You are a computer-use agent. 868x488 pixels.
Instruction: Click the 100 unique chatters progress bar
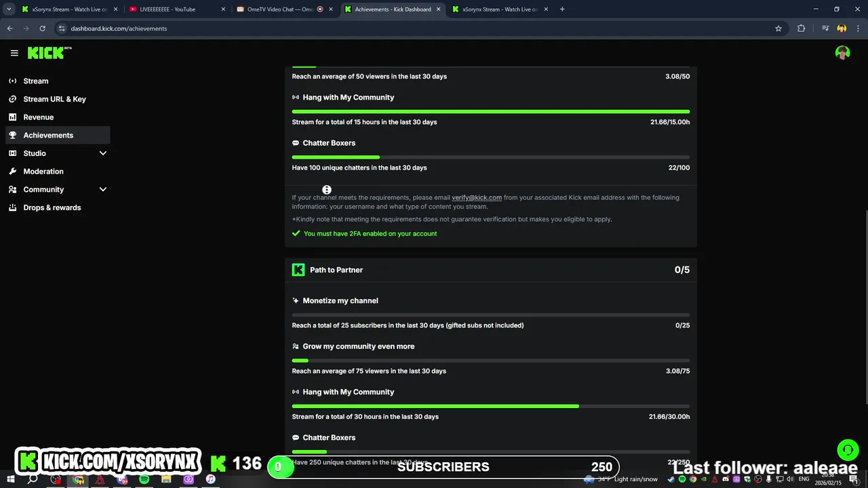pos(491,157)
